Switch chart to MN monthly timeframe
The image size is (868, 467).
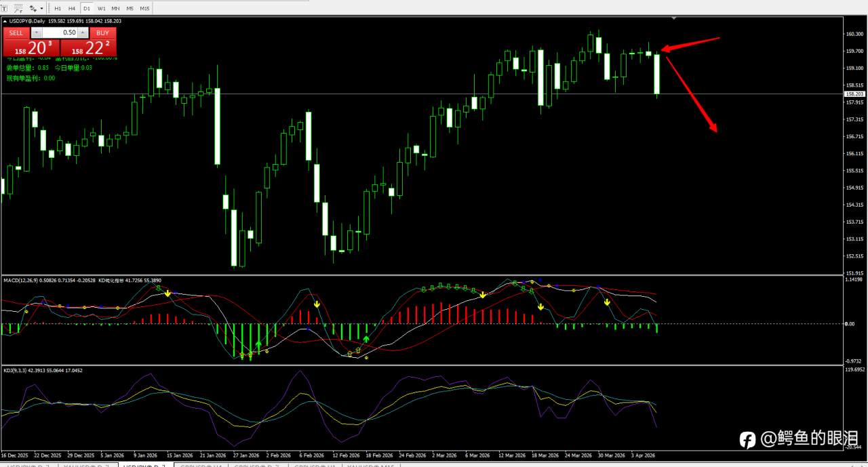(x=115, y=9)
